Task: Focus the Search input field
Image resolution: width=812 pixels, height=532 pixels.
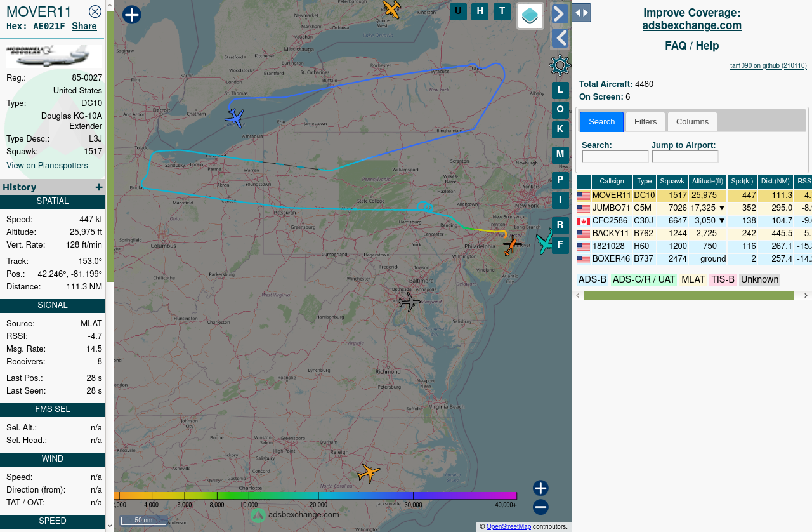Action: pyautogui.click(x=615, y=156)
